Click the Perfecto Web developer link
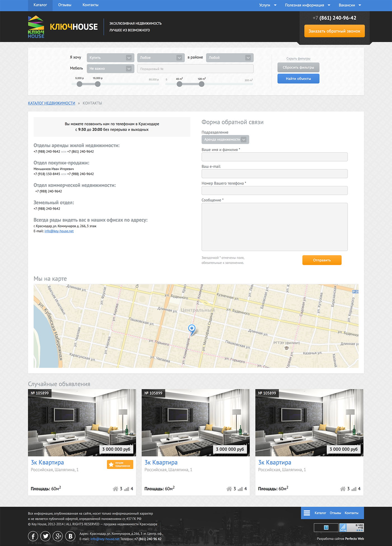Screen dimensions: 392x546 tap(354, 539)
